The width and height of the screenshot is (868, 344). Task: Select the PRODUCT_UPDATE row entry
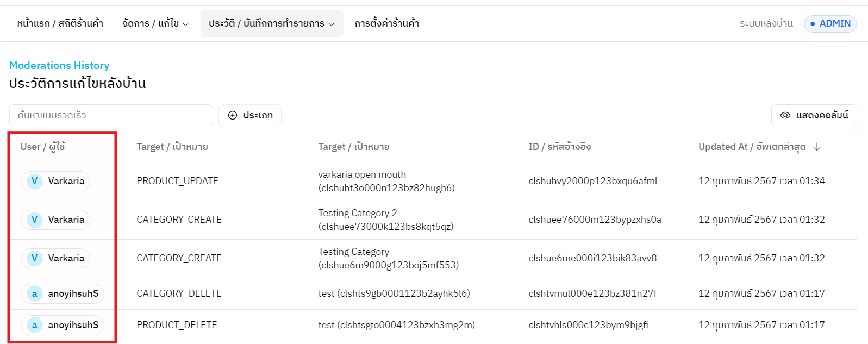[177, 181]
